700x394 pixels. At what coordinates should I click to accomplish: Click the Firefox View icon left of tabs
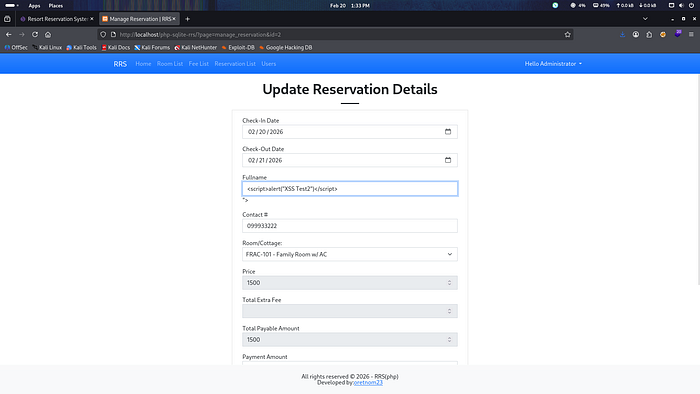7,19
